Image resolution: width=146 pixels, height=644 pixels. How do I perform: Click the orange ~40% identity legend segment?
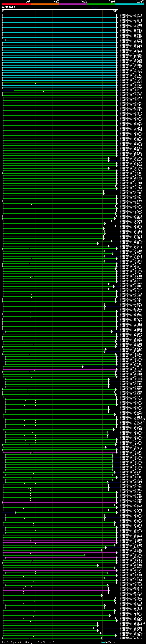(x=45, y=4)
